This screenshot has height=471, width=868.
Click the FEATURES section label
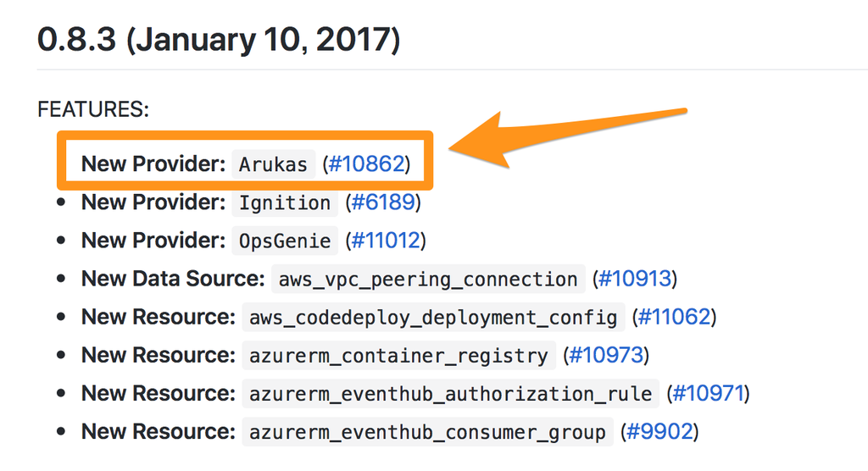pyautogui.click(x=93, y=109)
